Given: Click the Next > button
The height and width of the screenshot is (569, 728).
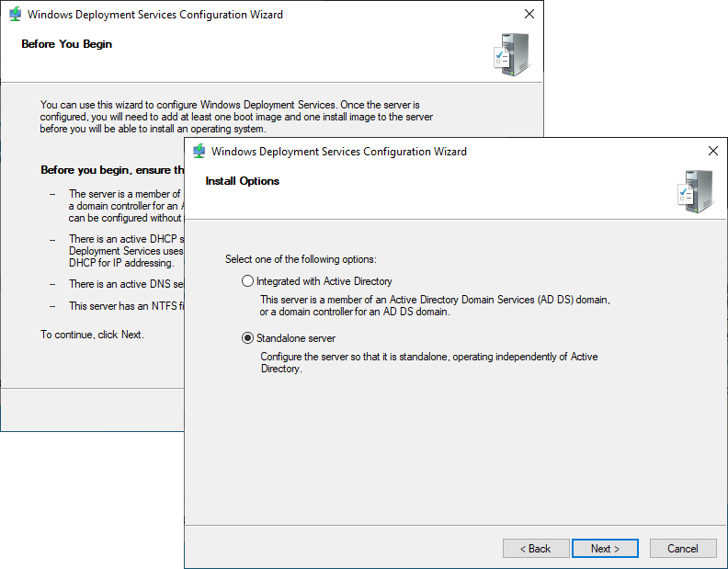Looking at the screenshot, I should [605, 549].
